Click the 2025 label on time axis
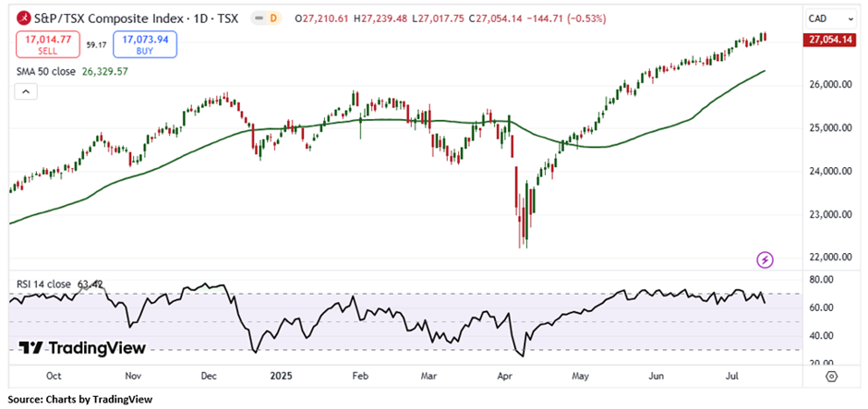The image size is (868, 409). (280, 377)
